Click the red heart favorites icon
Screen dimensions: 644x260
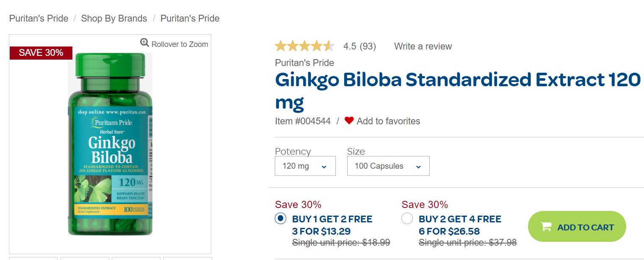click(x=349, y=120)
